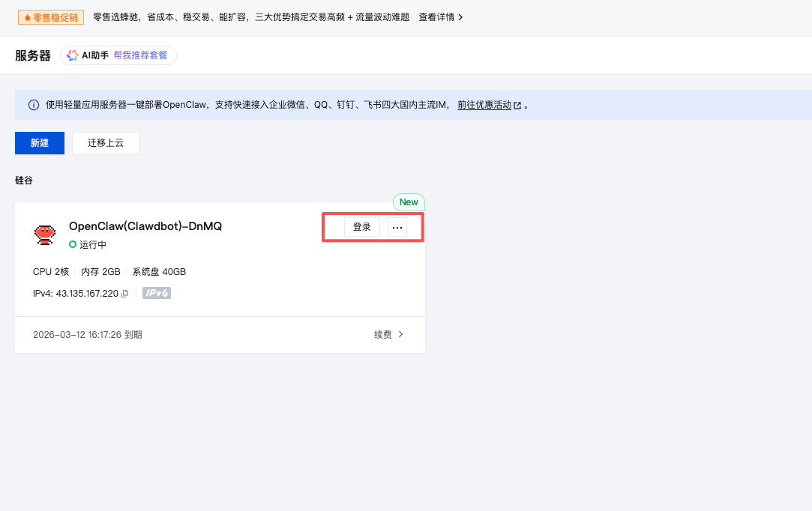Open the three-dot more actions menu
Image resolution: width=812 pixels, height=511 pixels.
(x=397, y=227)
